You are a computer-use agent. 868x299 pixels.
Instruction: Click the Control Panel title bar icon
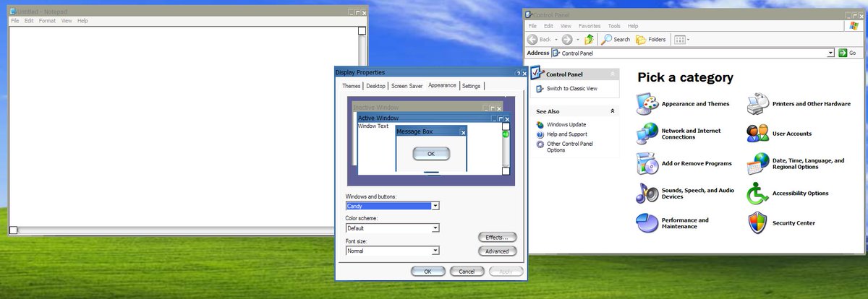(529, 14)
